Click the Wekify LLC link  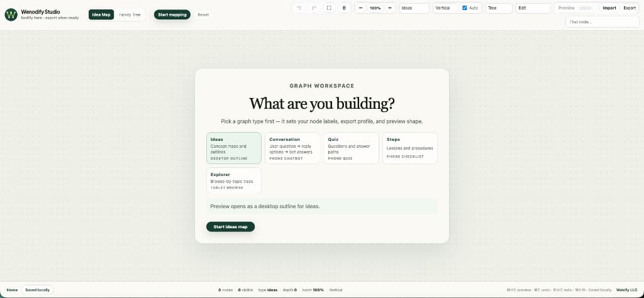pos(627,290)
